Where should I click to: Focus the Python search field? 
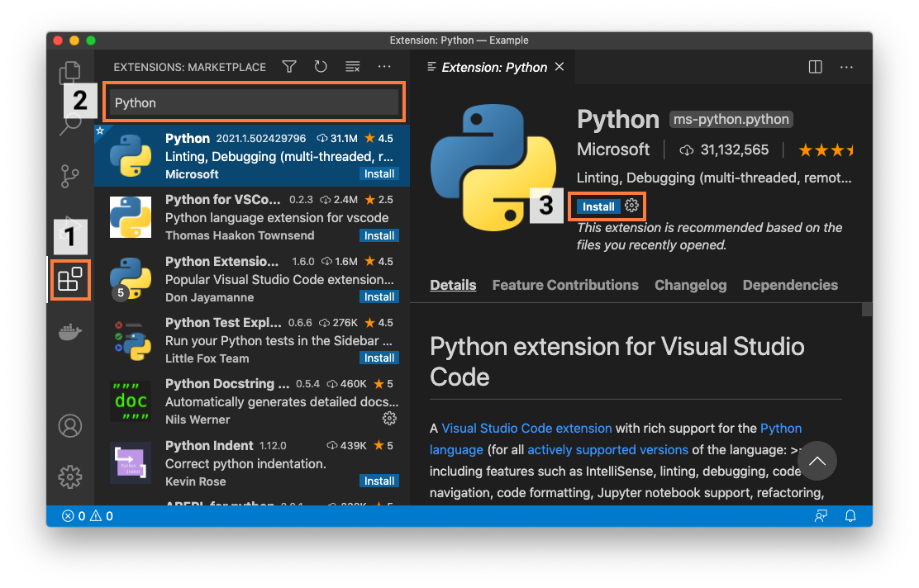pos(255,102)
